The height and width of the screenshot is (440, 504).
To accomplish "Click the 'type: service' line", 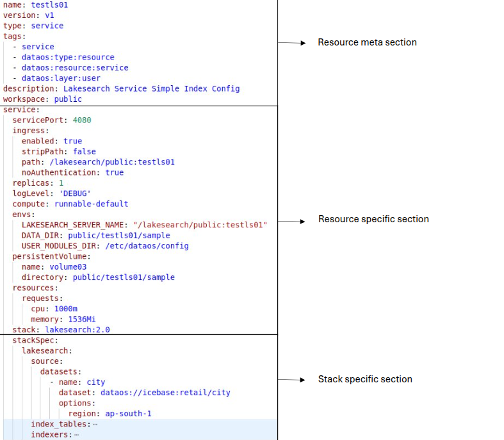I will (33, 26).
